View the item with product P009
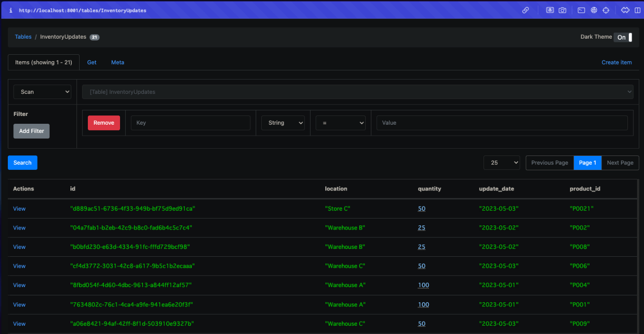The image size is (644, 334). [19, 324]
